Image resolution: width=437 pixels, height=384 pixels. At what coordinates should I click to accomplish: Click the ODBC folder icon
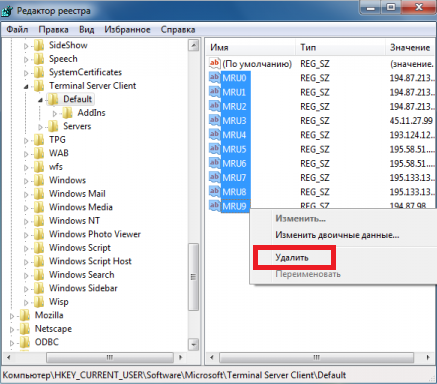point(25,342)
